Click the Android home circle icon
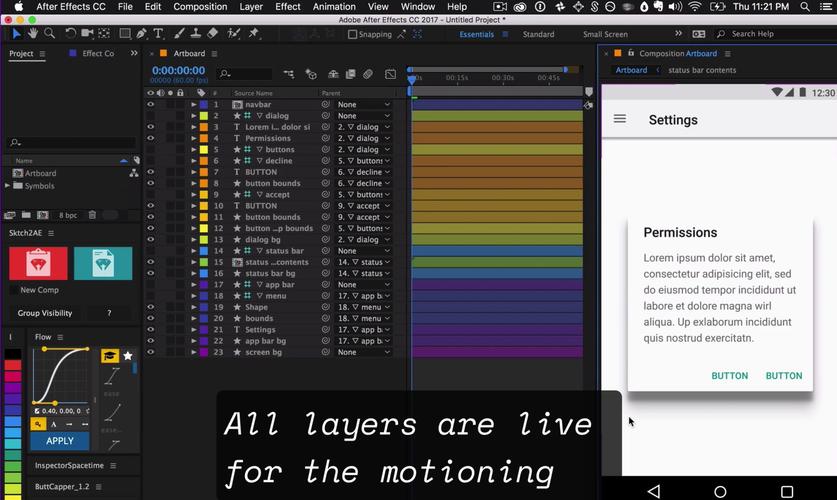Image resolution: width=837 pixels, height=500 pixels. pyautogui.click(x=720, y=491)
